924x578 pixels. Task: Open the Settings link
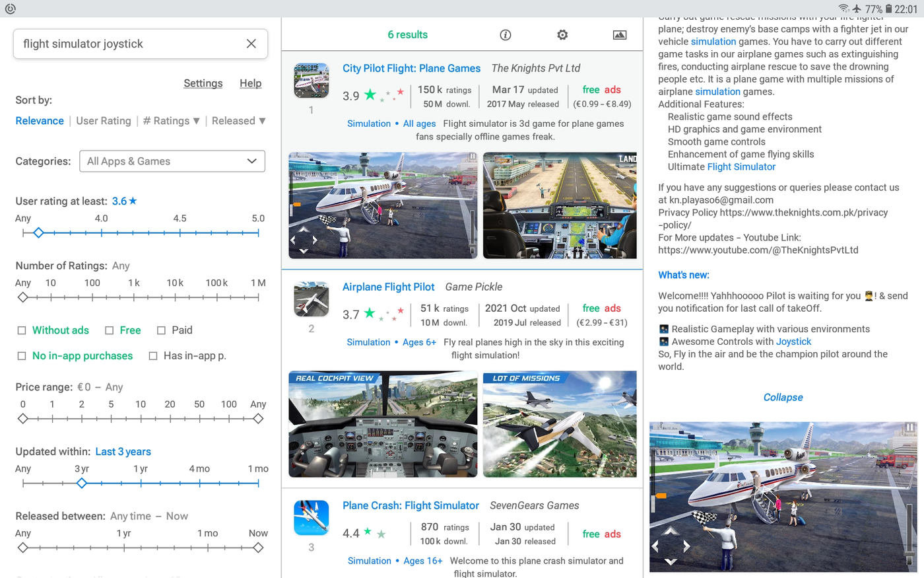tap(203, 83)
